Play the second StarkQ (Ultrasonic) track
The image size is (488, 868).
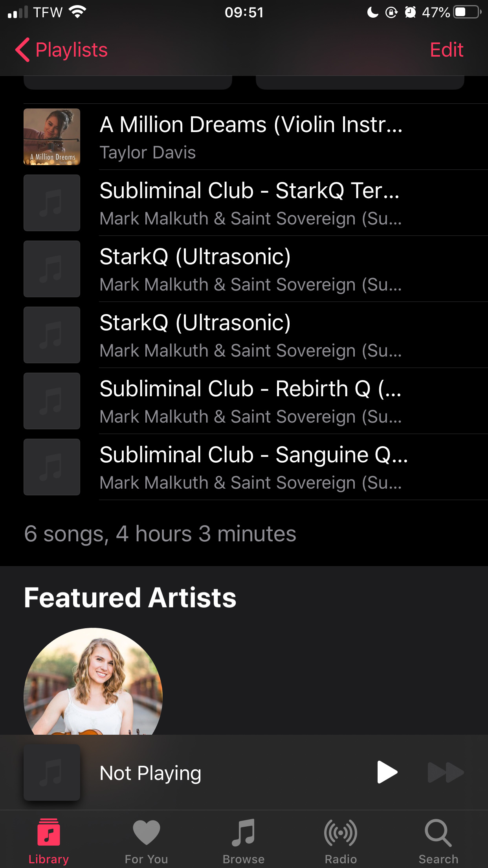[x=255, y=335]
